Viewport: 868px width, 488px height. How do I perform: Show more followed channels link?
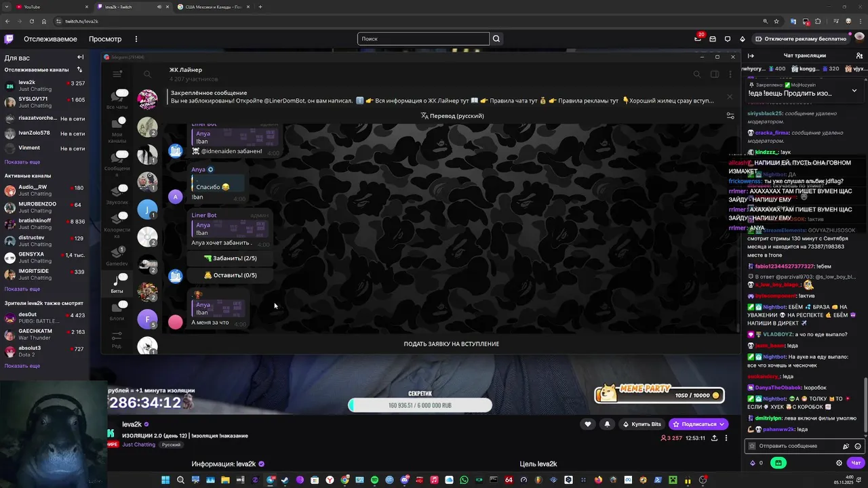22,163
